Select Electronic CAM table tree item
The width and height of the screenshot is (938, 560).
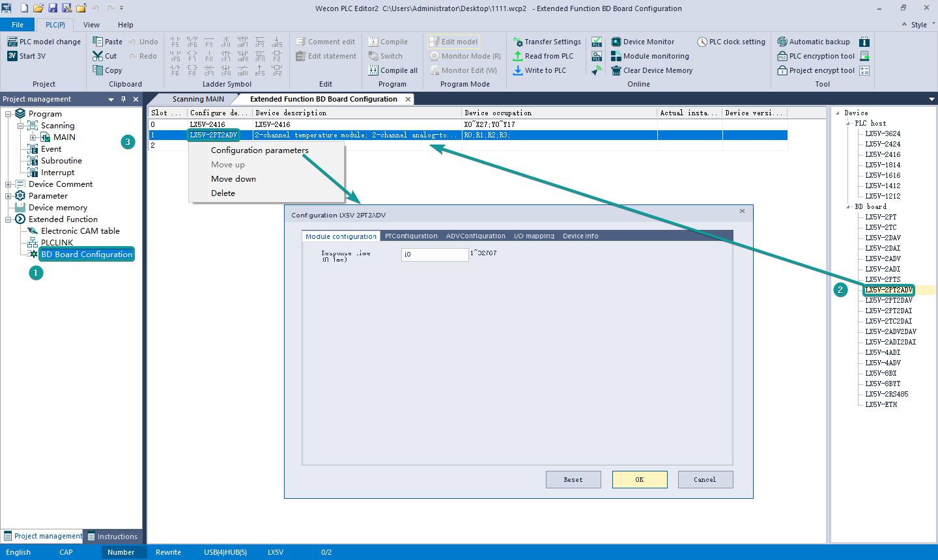80,231
